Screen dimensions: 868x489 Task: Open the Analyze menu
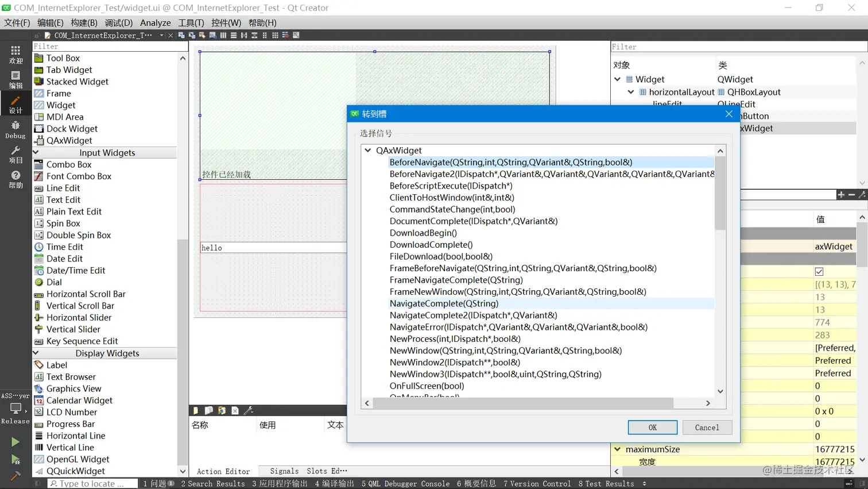(x=156, y=22)
